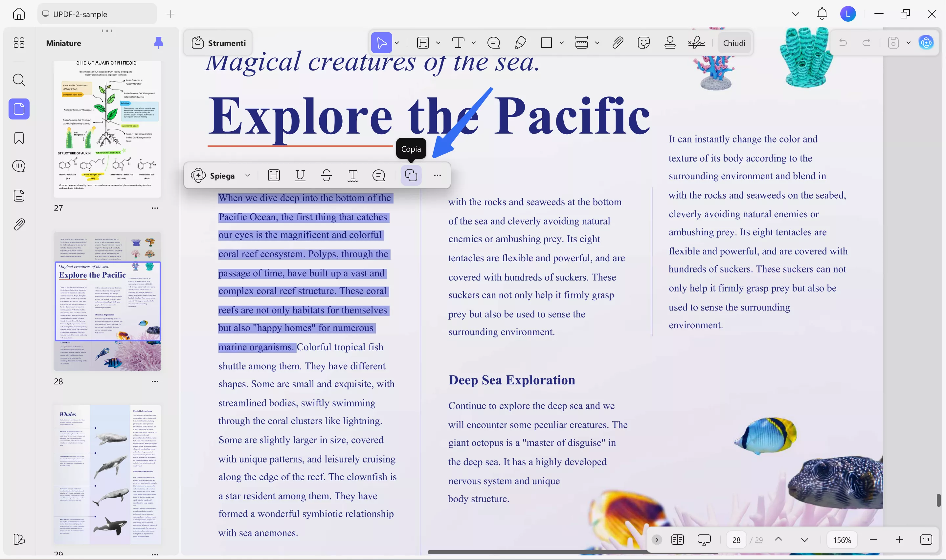
Task: Unpin the Miniature panel
Action: click(159, 43)
